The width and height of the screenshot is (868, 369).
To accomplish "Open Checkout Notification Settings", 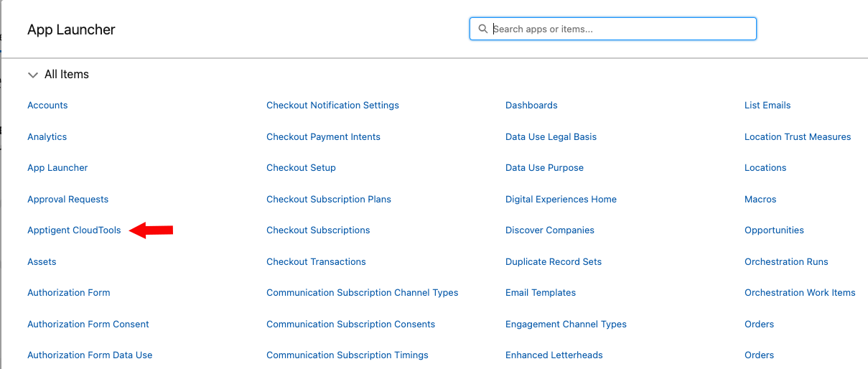I will (332, 106).
